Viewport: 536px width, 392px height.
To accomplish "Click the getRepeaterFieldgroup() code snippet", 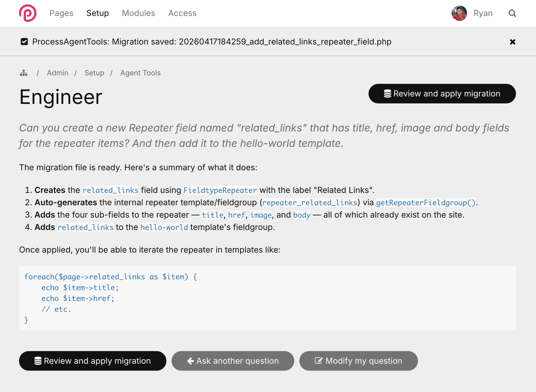I will [x=426, y=203].
